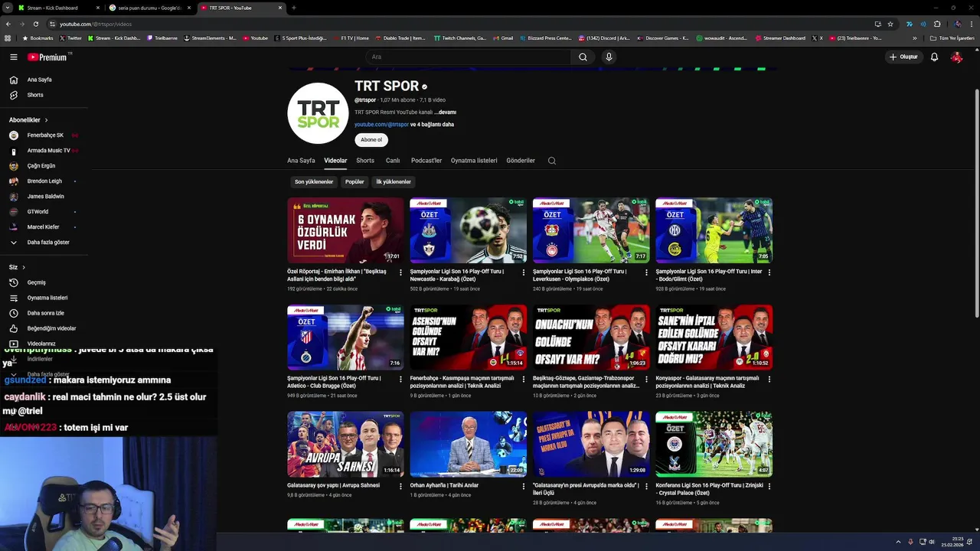Open options for Newcastle - Karabağ video
This screenshot has width=980, height=551.
[x=523, y=272]
